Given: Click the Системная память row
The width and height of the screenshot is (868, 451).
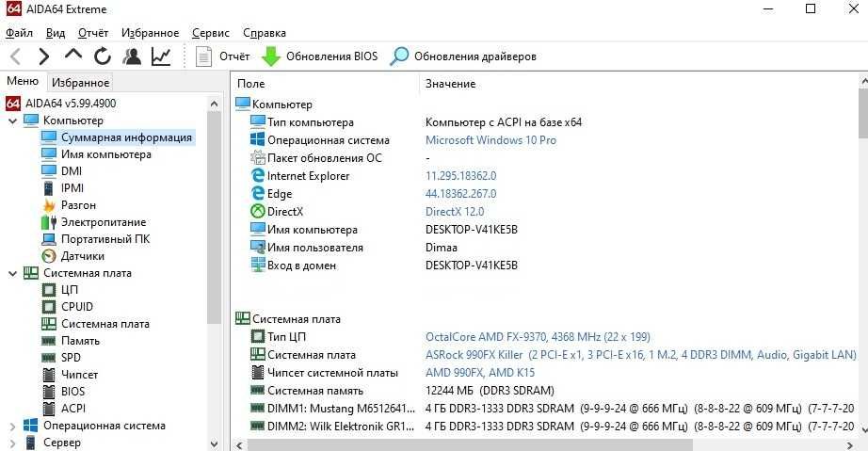Looking at the screenshot, I should pyautogui.click(x=545, y=390).
